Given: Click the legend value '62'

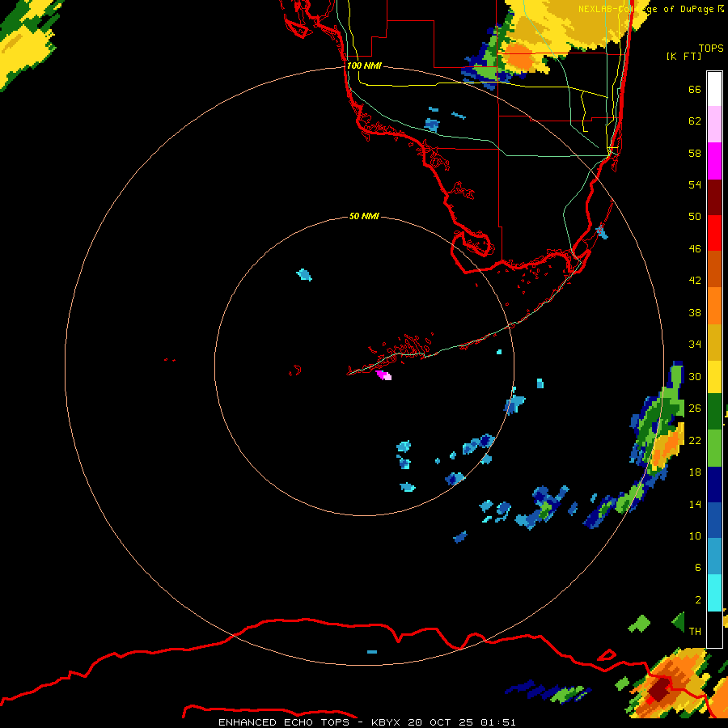Looking at the screenshot, I should click(695, 121).
